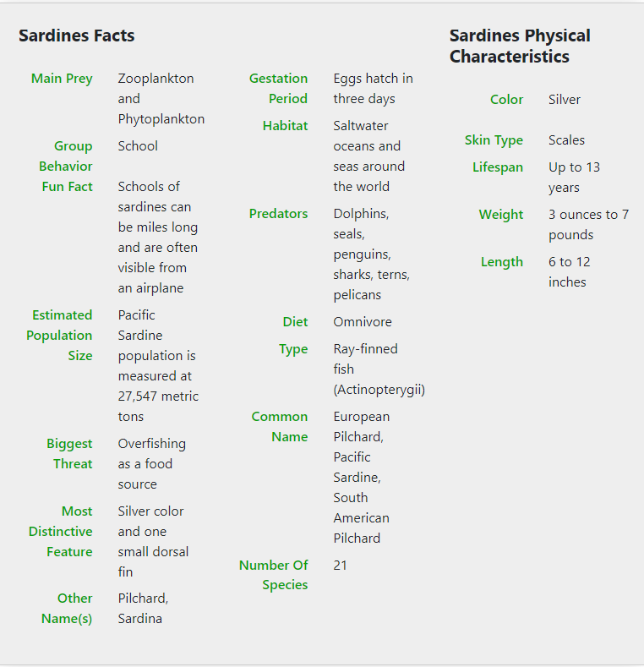Select the Gestation Period label

279,89
